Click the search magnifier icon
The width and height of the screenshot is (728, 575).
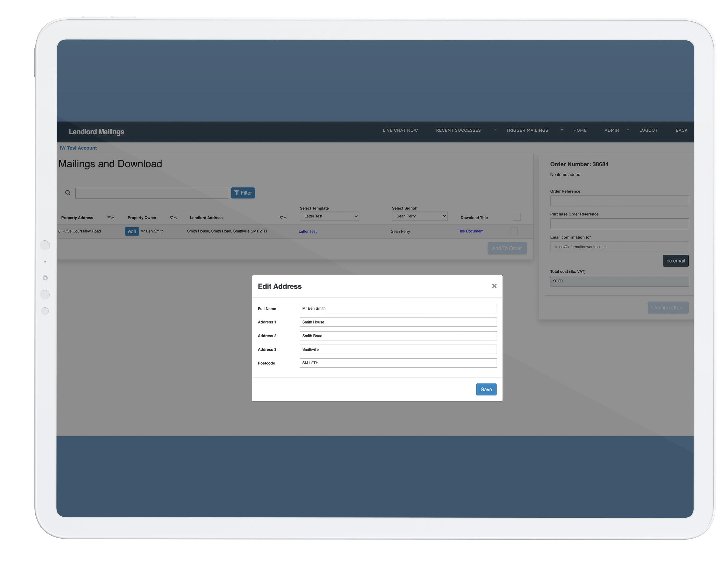pos(68,193)
